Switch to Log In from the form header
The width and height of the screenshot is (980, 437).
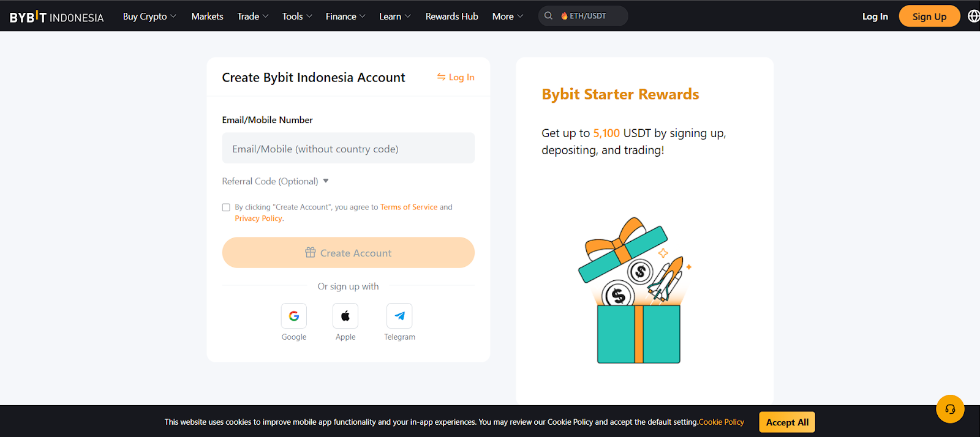[456, 77]
